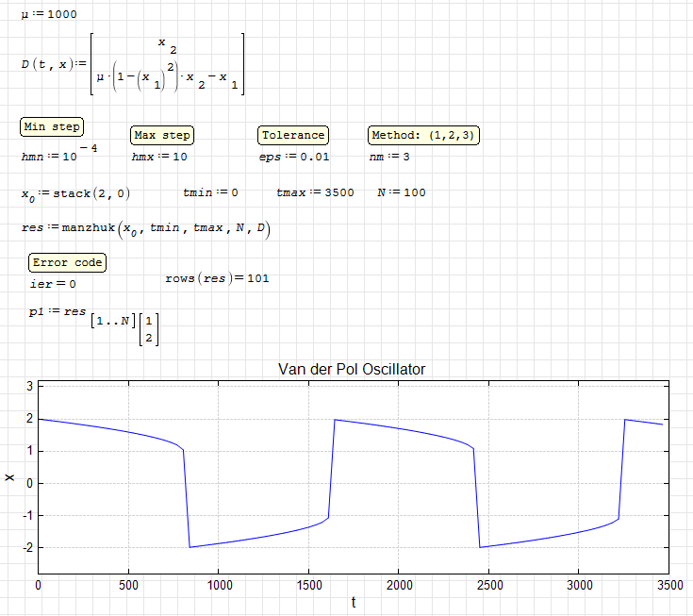Select the rows(res) = 101 result
This screenshot has width=693, height=616.
pyautogui.click(x=217, y=278)
